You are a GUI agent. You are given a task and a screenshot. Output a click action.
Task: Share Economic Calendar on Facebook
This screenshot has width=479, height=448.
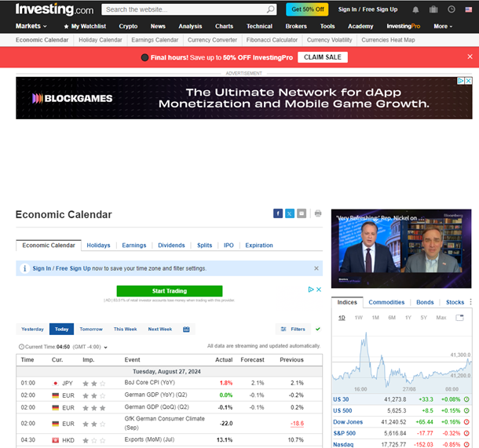pyautogui.click(x=278, y=213)
